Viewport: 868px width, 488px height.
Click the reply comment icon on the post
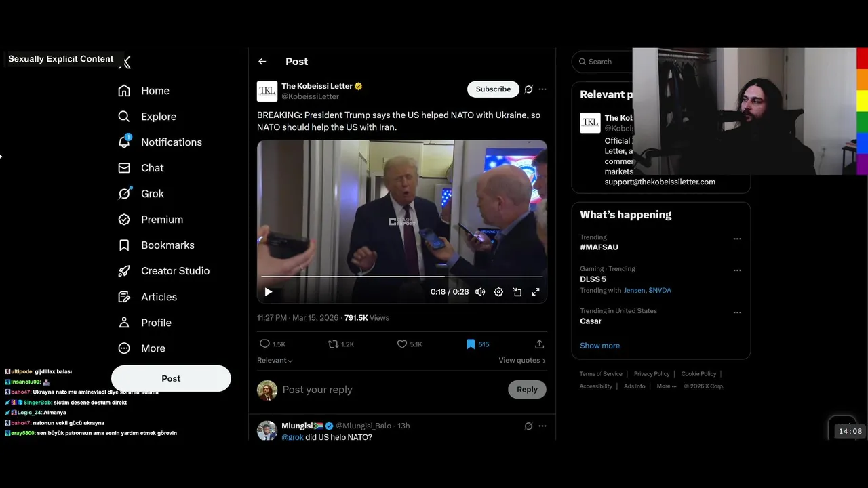click(x=265, y=344)
